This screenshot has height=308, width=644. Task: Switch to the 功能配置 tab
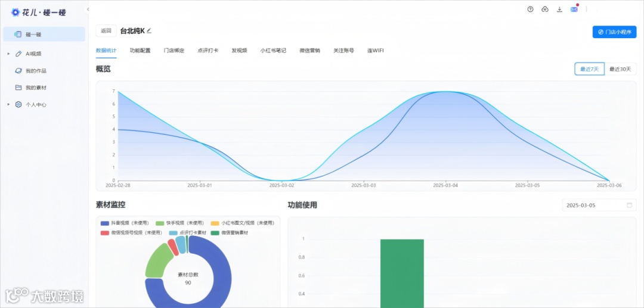coord(140,51)
